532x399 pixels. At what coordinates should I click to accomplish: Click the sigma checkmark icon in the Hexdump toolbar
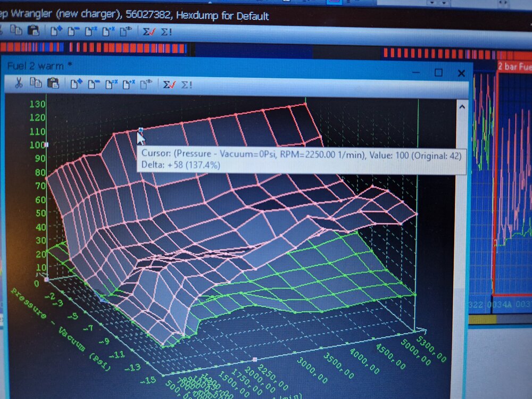pyautogui.click(x=149, y=31)
